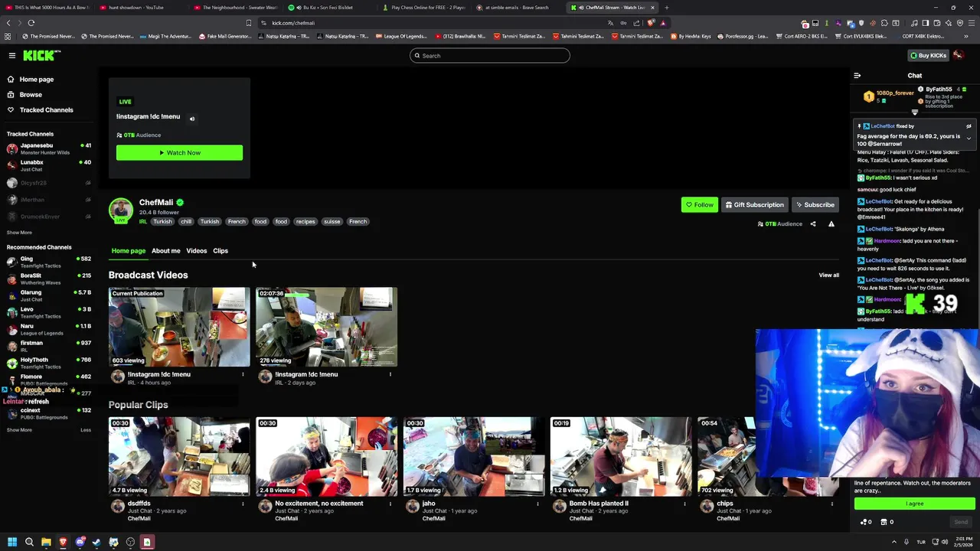
Task: Open Ging recommended channel
Action: pos(49,262)
